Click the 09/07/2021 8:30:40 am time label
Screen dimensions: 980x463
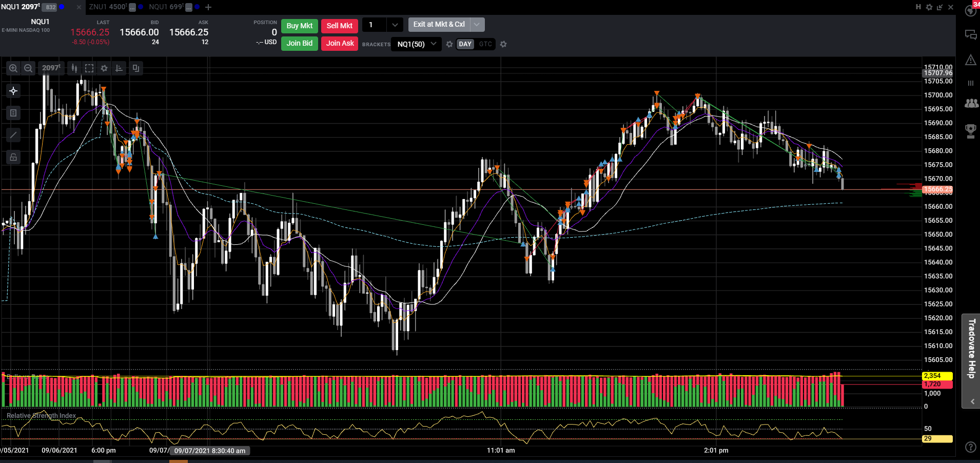210,451
